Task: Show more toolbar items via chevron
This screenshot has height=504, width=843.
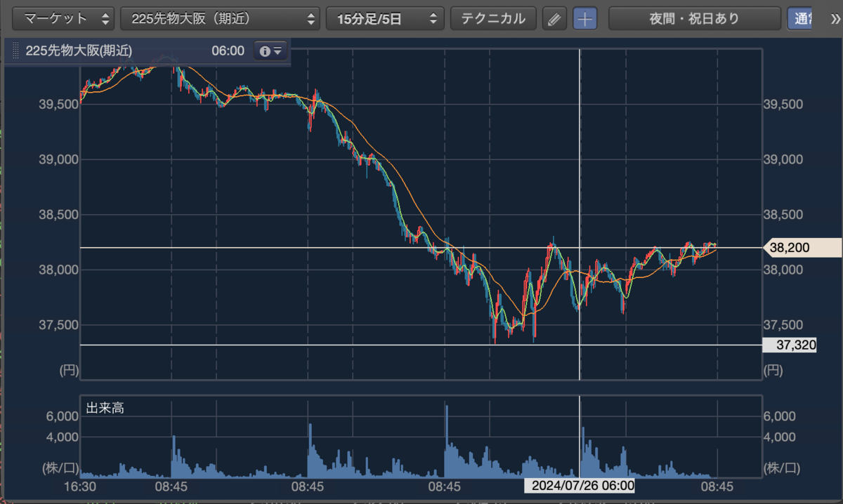Action: click(x=834, y=19)
